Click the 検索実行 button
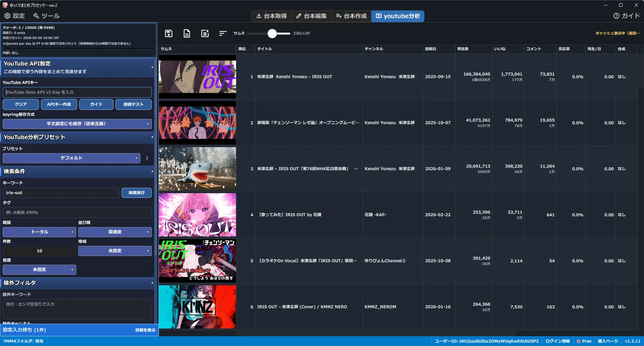 (137, 193)
